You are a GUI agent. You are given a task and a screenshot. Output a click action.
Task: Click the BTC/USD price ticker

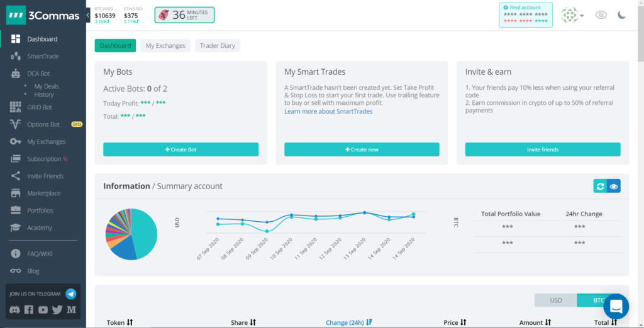click(x=105, y=15)
